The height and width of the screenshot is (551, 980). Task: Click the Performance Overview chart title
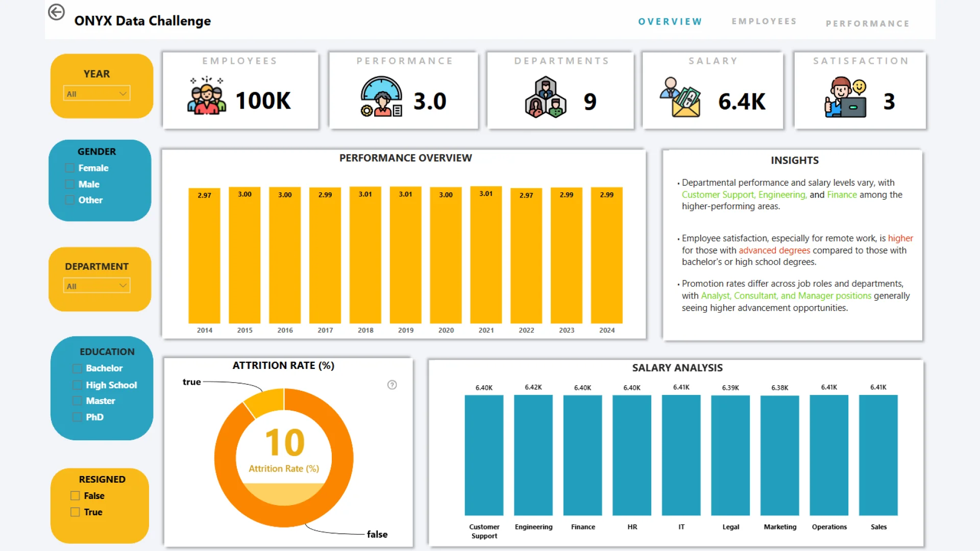406,158
